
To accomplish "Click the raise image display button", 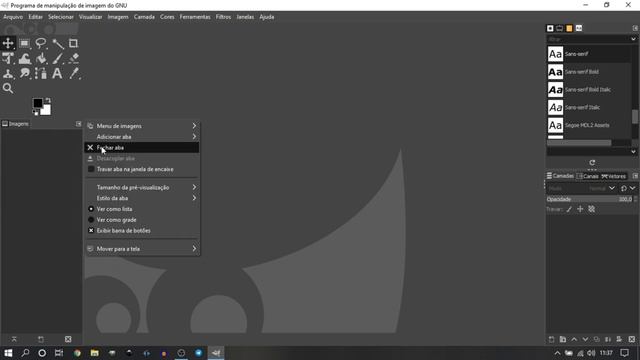I will coord(14,339).
